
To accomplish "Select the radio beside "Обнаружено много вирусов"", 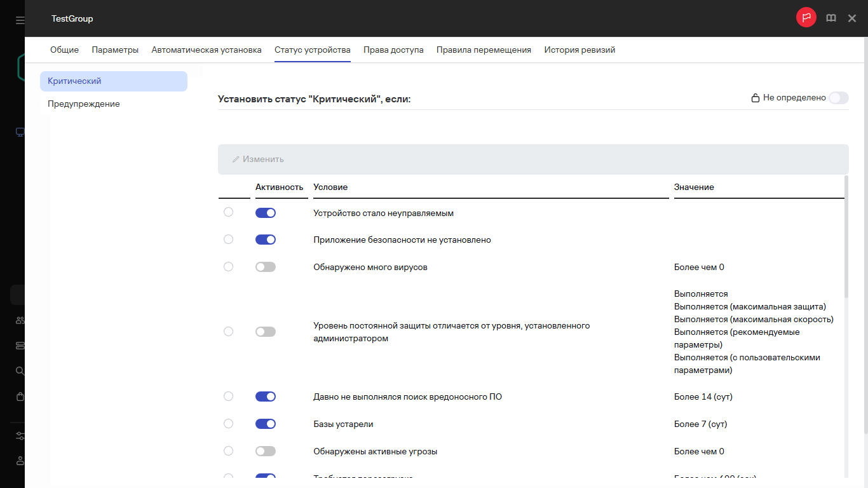I will coord(228,266).
